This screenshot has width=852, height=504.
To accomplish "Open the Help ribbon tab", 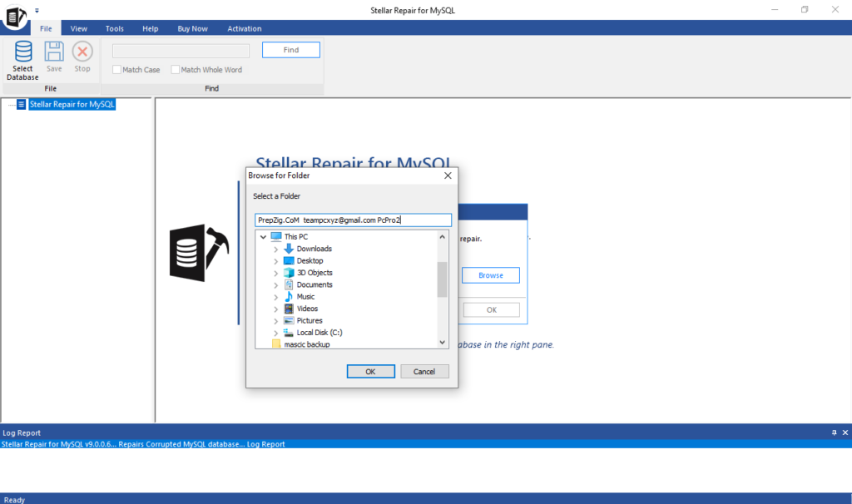I will pos(151,28).
